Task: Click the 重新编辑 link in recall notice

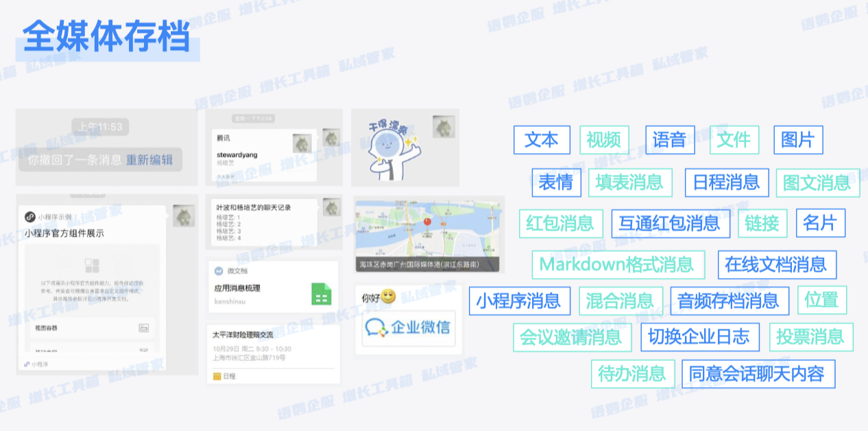Action: point(149,160)
